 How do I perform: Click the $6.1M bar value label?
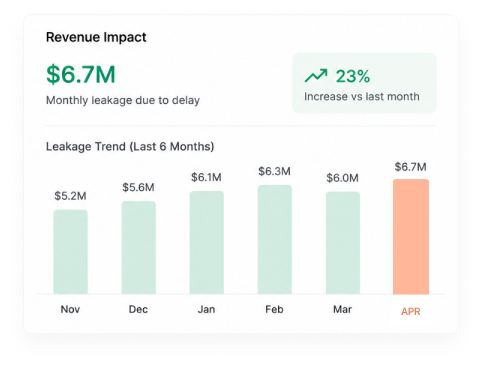coord(206,177)
